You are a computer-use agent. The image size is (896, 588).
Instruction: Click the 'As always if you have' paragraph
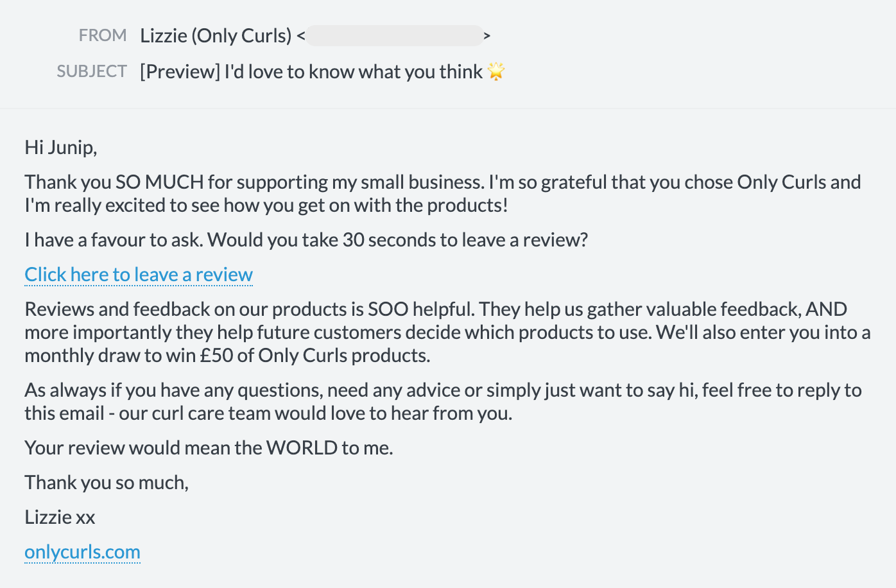coord(443,402)
